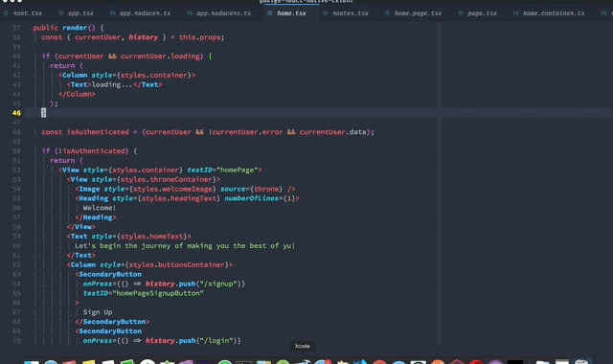The image size is (613, 364).
Task: Click italic "history" in the const destructuring
Action: (143, 37)
